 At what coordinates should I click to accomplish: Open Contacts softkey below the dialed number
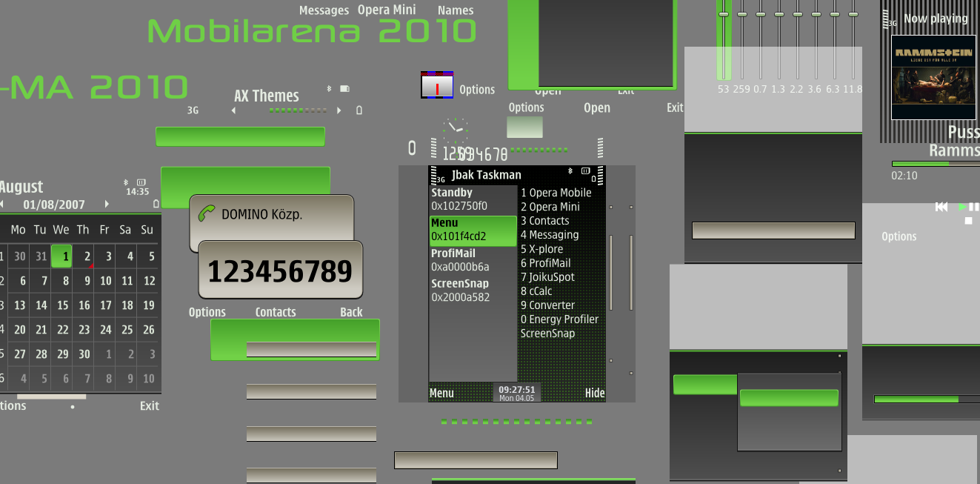pyautogui.click(x=276, y=312)
